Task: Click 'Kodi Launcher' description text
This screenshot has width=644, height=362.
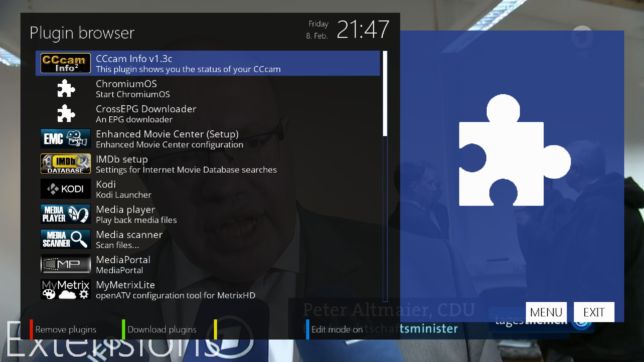Action: click(x=123, y=195)
